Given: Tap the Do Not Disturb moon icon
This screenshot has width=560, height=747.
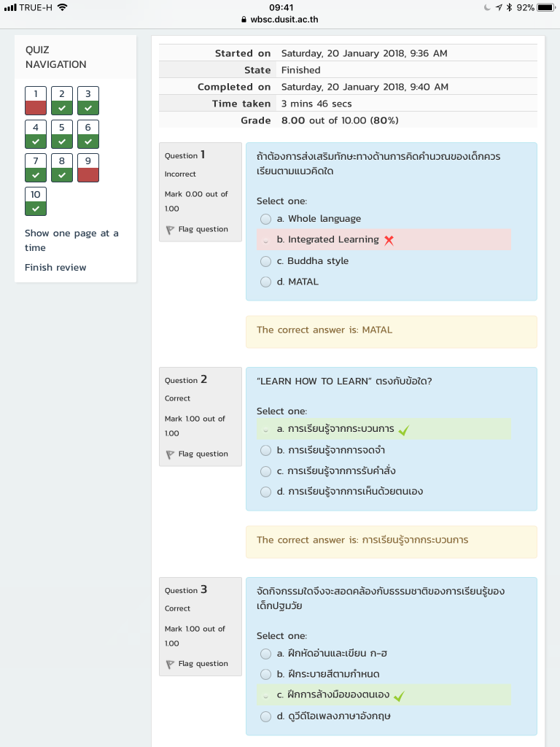Looking at the screenshot, I should coord(486,7).
